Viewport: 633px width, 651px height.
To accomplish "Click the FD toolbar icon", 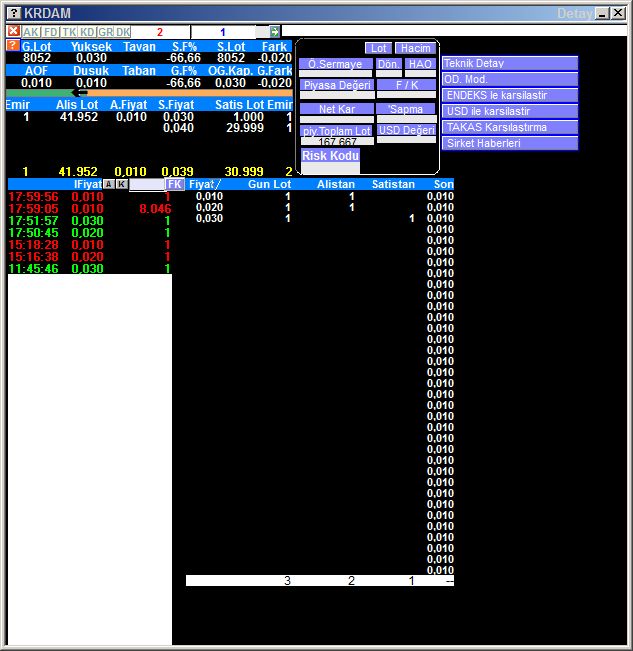I will pyautogui.click(x=50, y=32).
